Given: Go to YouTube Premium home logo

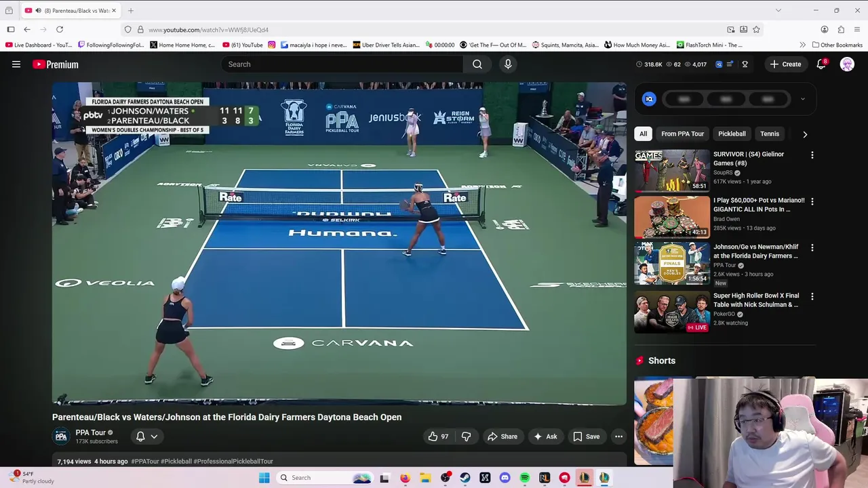Looking at the screenshot, I should coord(56,64).
